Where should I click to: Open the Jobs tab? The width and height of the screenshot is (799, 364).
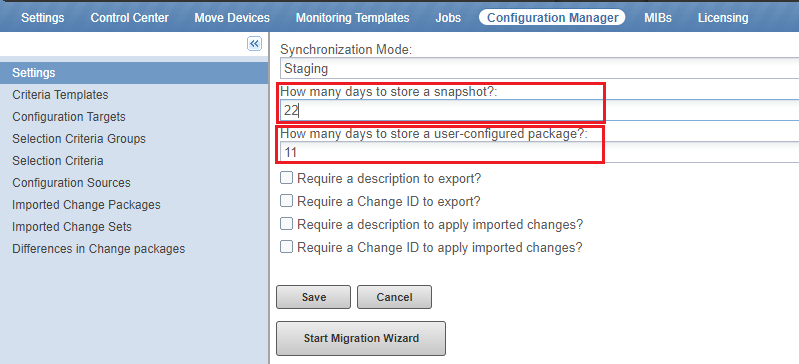(x=448, y=18)
